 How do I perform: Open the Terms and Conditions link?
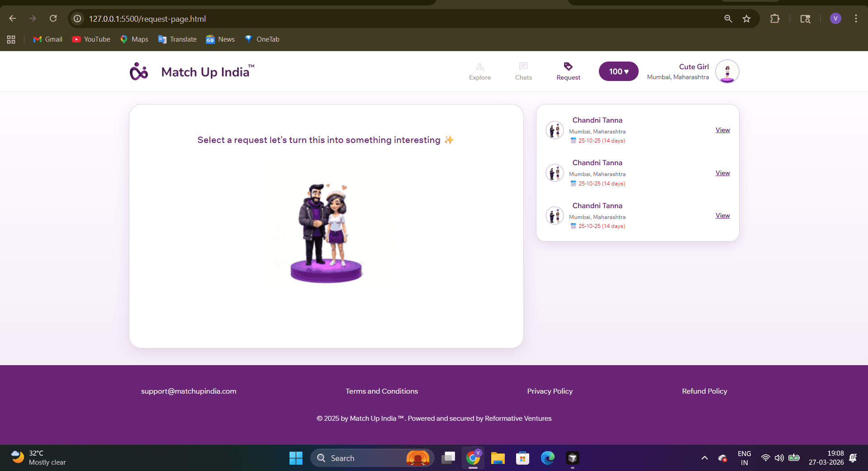pyautogui.click(x=382, y=391)
